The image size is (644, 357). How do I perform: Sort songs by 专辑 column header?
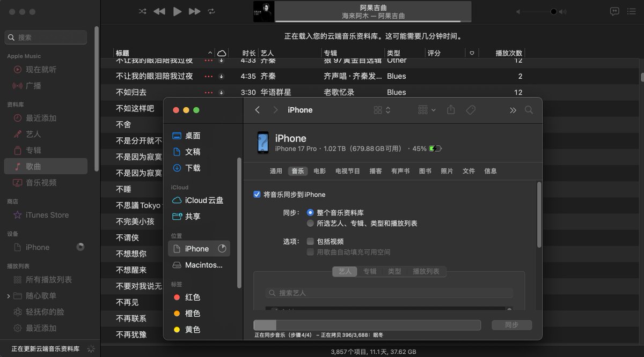[x=330, y=53]
